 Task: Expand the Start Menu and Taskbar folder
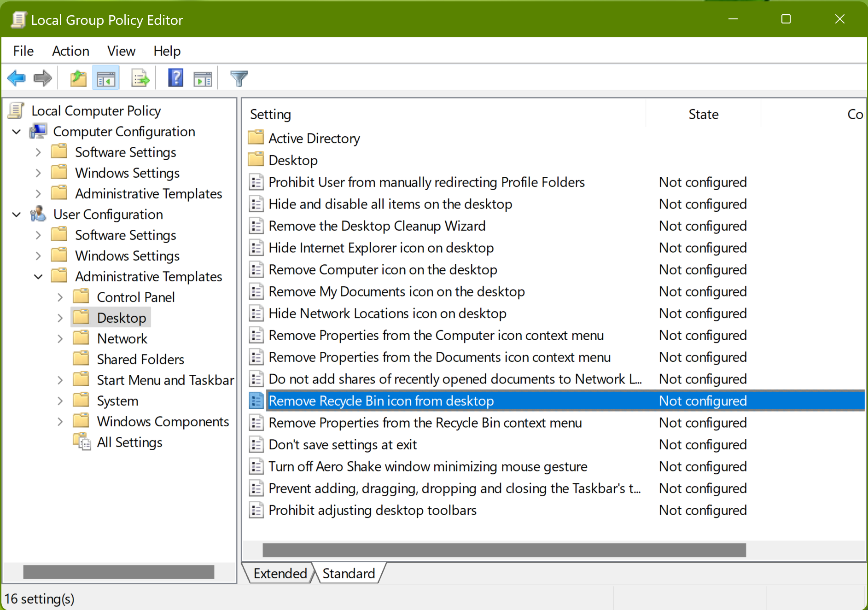[x=60, y=380]
